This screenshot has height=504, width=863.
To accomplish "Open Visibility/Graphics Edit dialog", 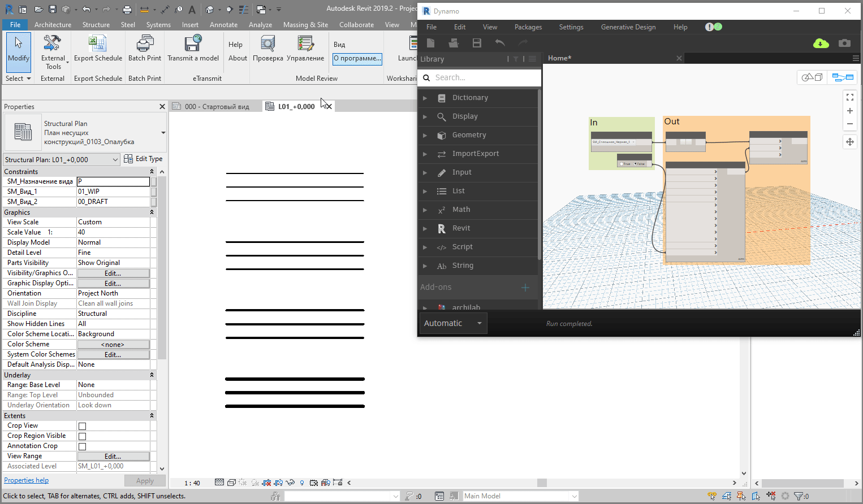I will pos(113,272).
